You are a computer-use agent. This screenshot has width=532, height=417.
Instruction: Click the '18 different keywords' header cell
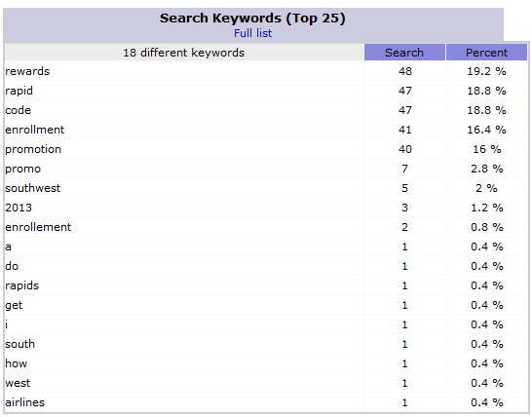(x=184, y=53)
